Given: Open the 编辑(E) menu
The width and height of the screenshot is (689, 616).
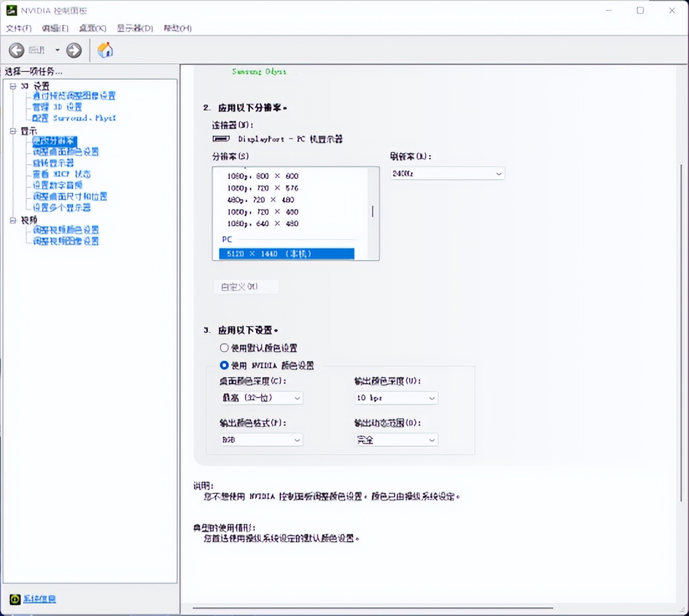Looking at the screenshot, I should coord(55,28).
